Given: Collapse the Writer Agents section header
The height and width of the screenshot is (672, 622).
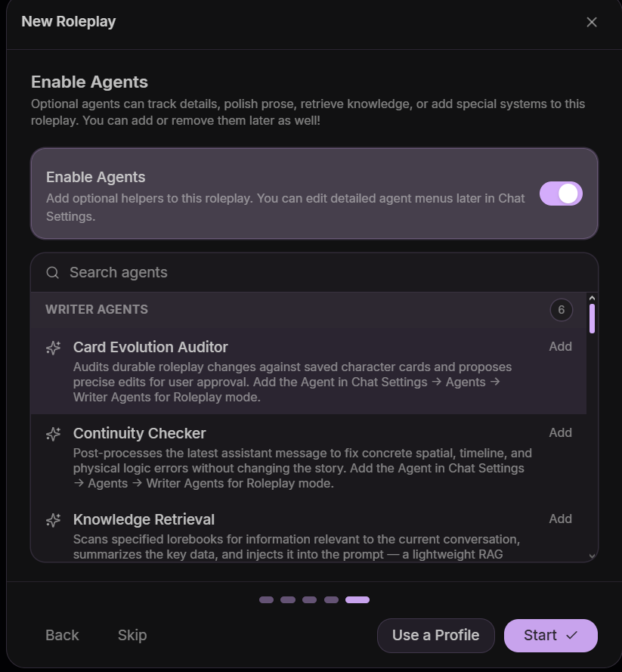Looking at the screenshot, I should click(x=308, y=310).
